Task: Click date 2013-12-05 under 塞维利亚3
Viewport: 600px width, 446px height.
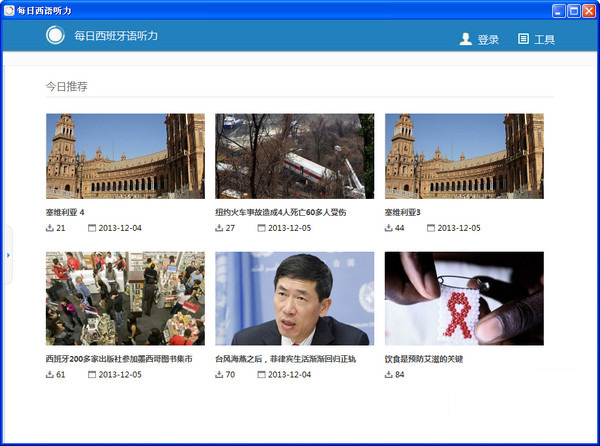Action: click(459, 228)
